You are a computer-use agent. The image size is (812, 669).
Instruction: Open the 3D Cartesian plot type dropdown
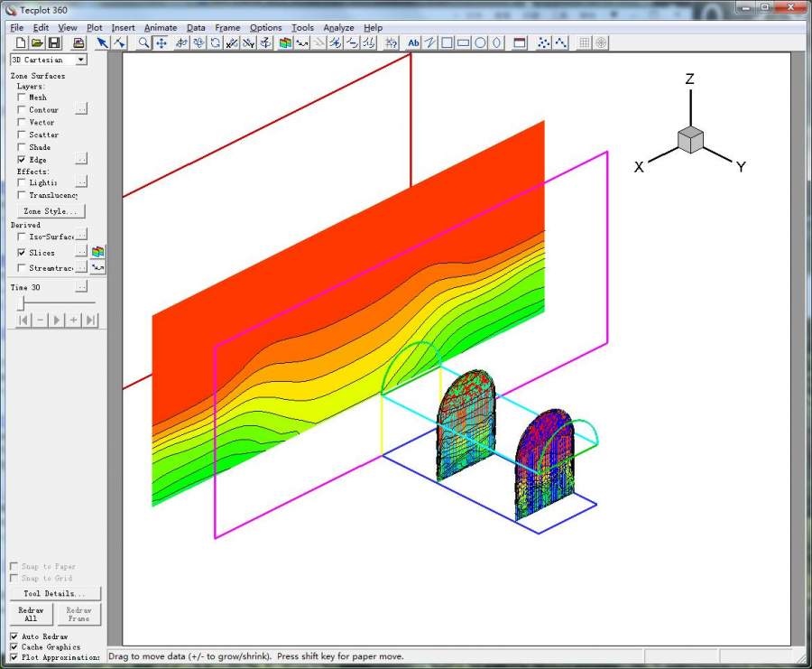tap(81, 60)
